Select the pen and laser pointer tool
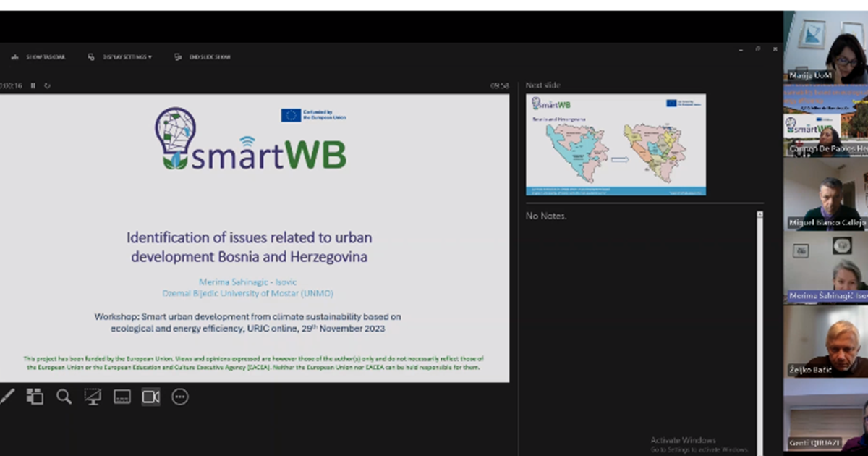The width and height of the screenshot is (868, 456). [x=7, y=397]
